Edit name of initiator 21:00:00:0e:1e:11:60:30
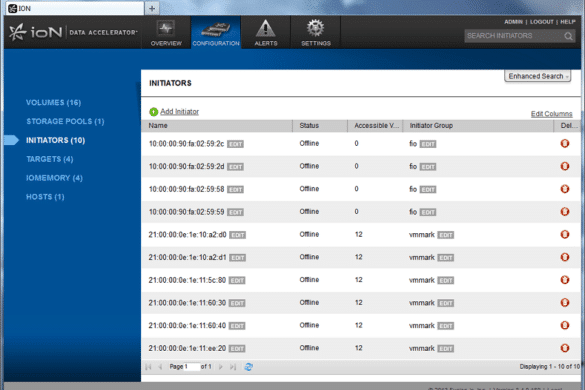This screenshot has height=390, width=585. click(x=237, y=303)
